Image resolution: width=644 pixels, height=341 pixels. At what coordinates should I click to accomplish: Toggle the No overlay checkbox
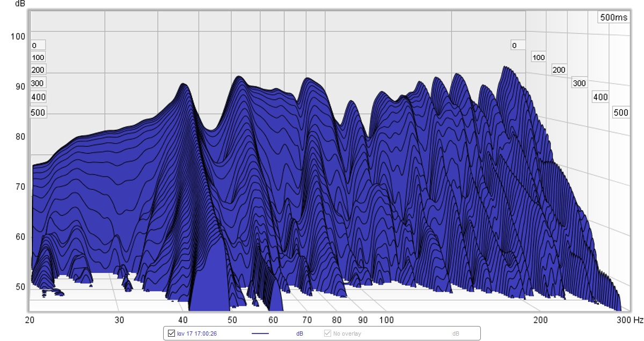click(x=327, y=333)
